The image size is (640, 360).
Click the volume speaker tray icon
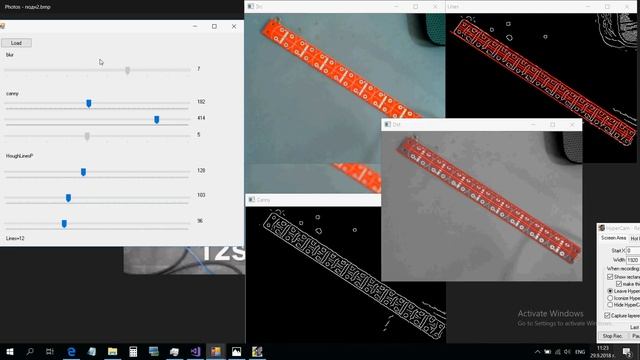pos(567,352)
